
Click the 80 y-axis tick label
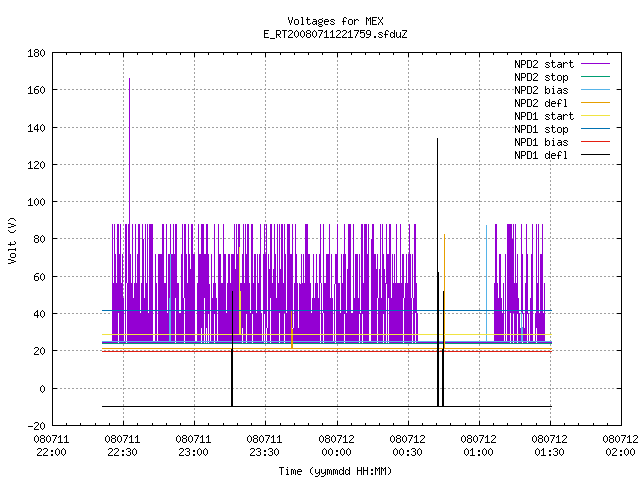click(x=39, y=239)
